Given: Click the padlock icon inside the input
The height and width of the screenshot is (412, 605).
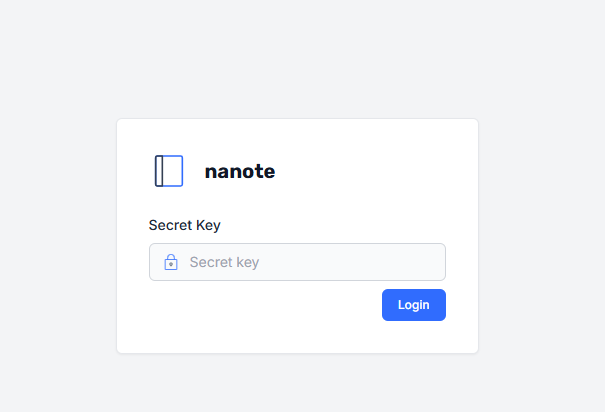Looking at the screenshot, I should point(171,262).
